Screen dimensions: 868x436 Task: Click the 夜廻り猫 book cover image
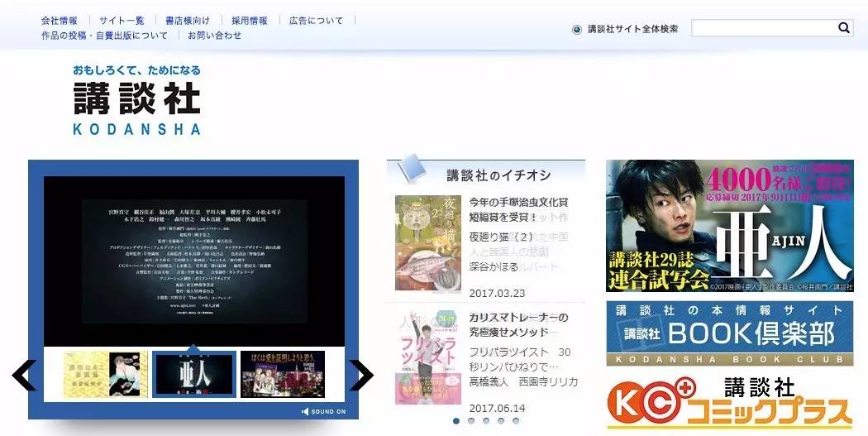coord(427,242)
